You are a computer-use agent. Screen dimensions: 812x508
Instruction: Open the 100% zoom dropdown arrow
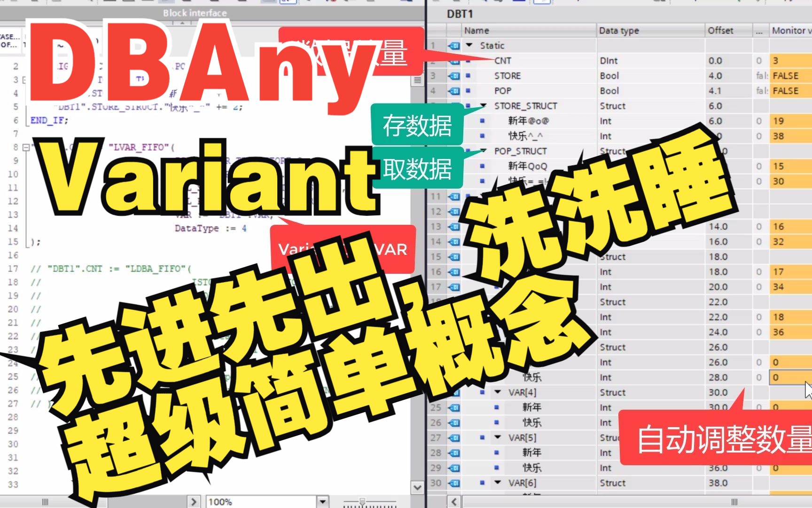click(x=322, y=502)
